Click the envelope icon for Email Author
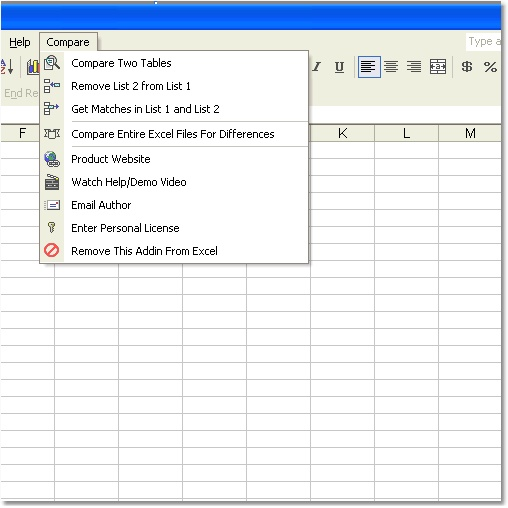 point(52,205)
